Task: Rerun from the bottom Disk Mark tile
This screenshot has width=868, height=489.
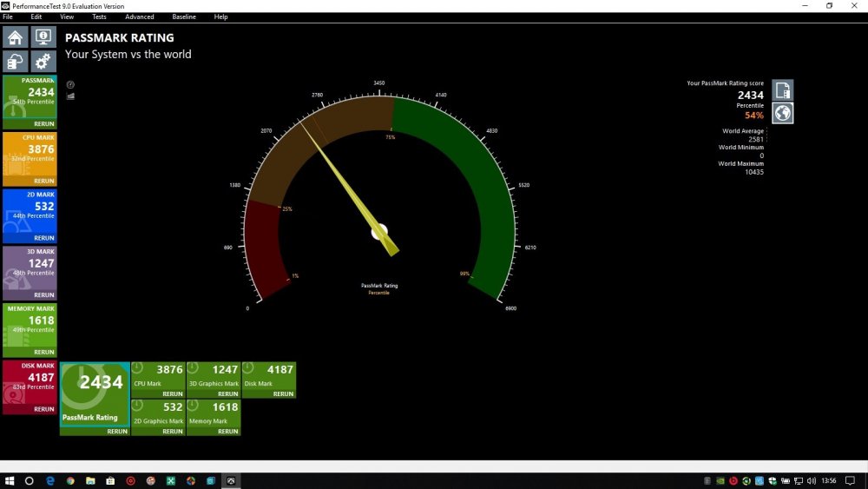Action: pos(283,394)
